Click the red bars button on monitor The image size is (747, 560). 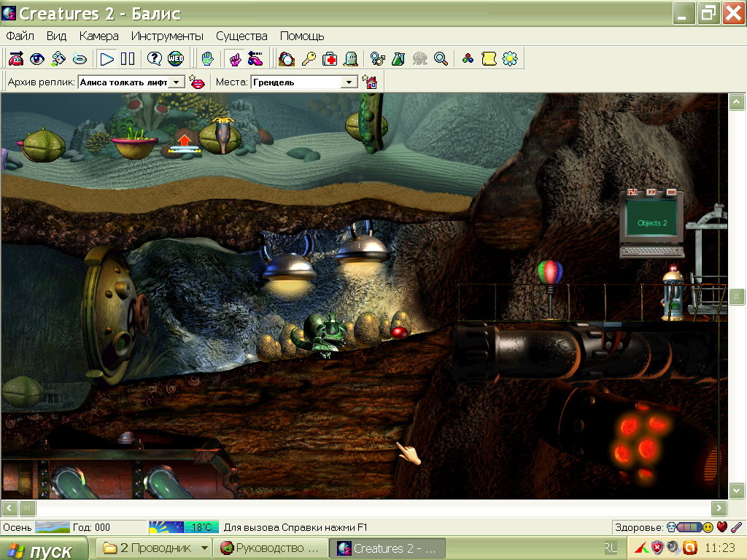[x=671, y=192]
